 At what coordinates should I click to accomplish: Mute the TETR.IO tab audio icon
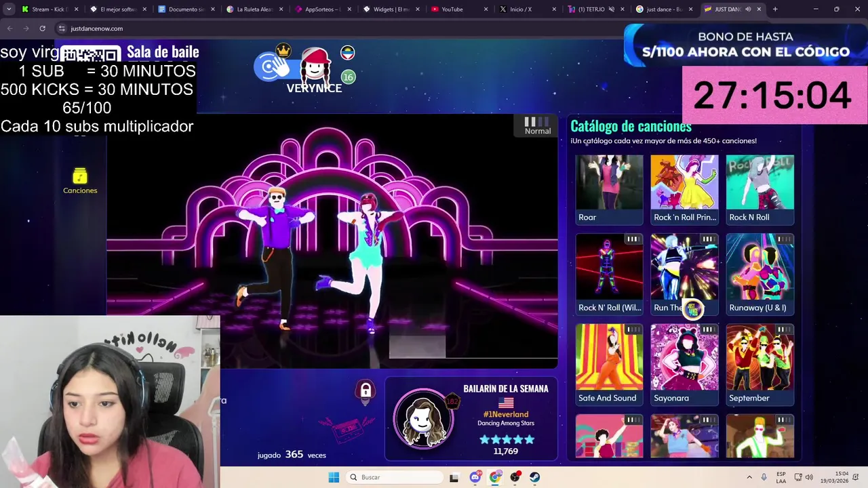click(611, 9)
